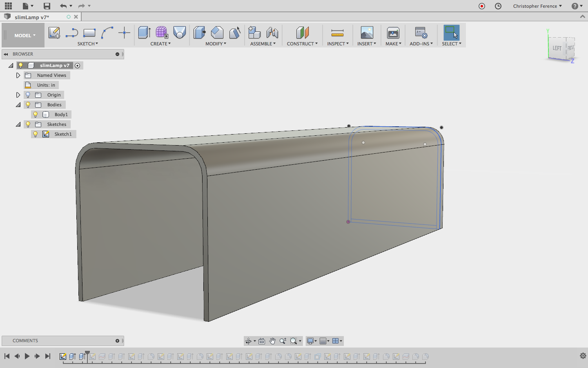Image resolution: width=588 pixels, height=368 pixels.
Task: Select the Line sketch tool
Action: (72, 33)
